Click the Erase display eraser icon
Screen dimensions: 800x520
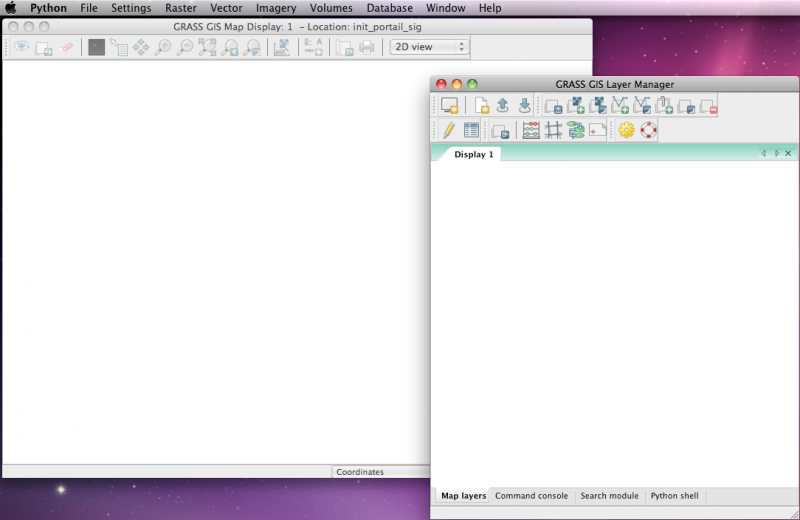67,47
